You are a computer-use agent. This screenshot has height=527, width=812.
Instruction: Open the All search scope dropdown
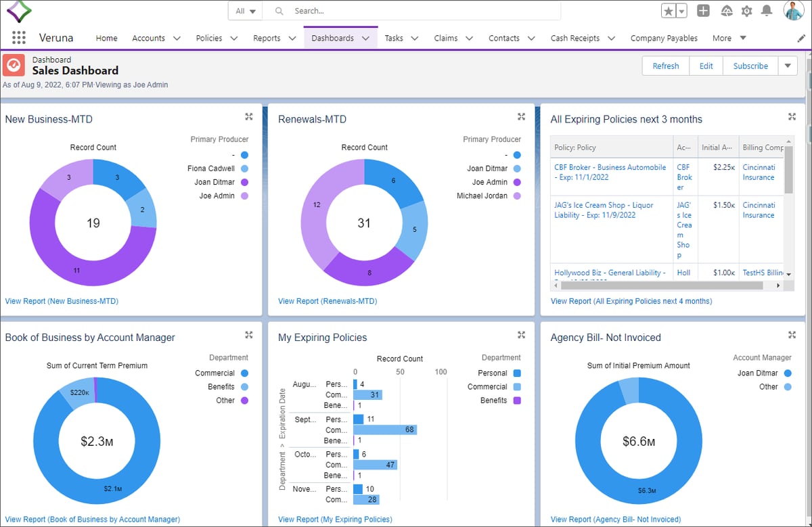[246, 11]
